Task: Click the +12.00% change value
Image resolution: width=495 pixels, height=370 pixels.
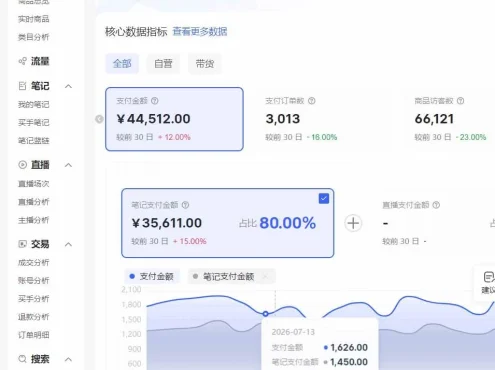Action: (174, 137)
